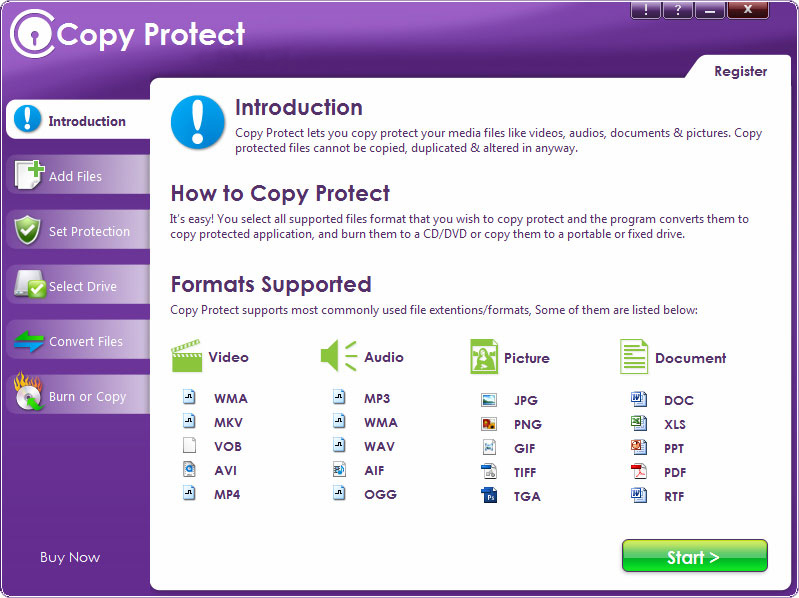Open the Introduction sidebar tab
This screenshot has width=799, height=598.
(78, 120)
